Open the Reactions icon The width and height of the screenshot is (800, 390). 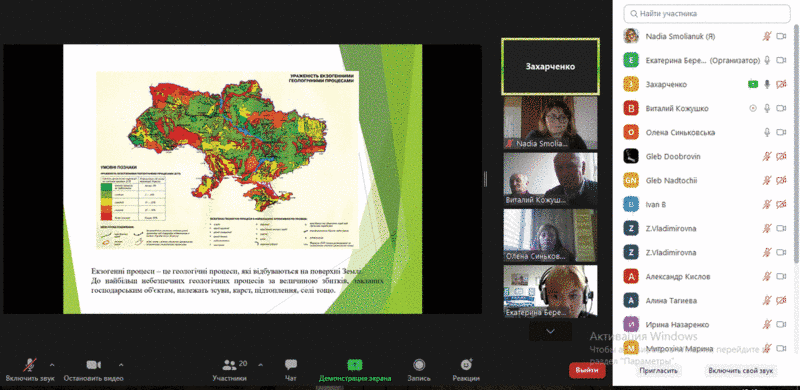pos(466,365)
